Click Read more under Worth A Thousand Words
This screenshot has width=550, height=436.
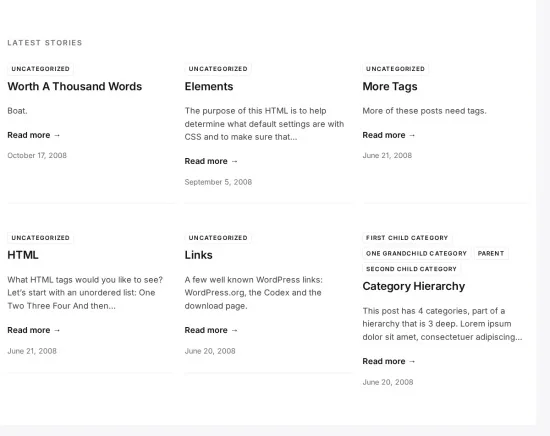[34, 135]
